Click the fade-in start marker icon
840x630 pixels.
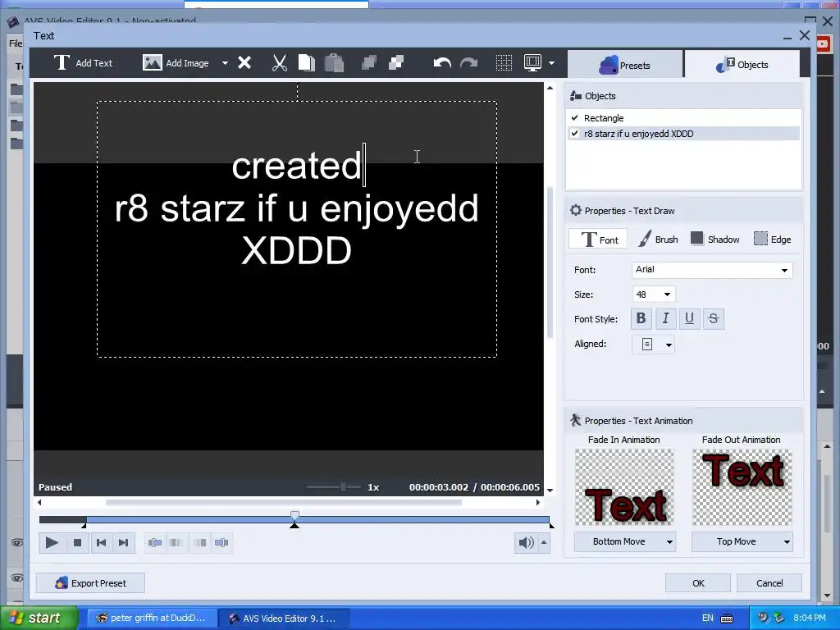tap(155, 543)
